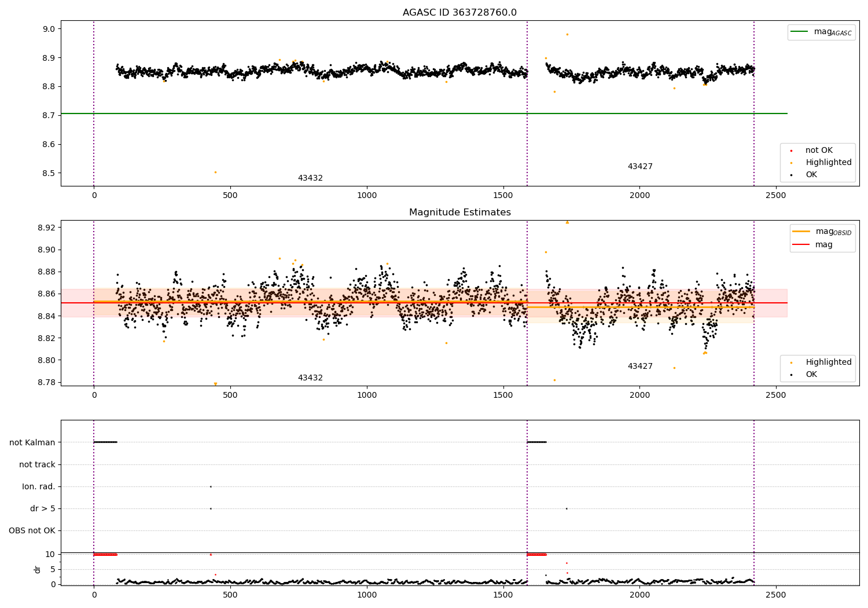
Task: Click the 2000 x-axis tick of the bottom plot
Action: coord(639,595)
